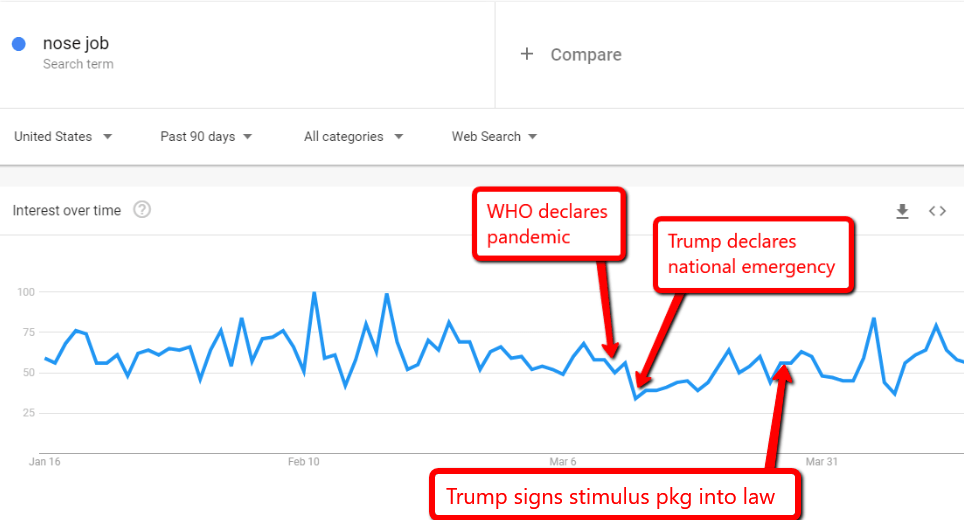This screenshot has height=520, width=964.
Task: Edit the nose job search term
Action: pos(76,44)
